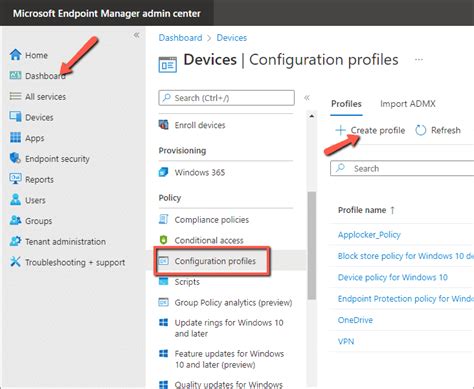Select the Apps grid icon
The image size is (474, 389).
click(15, 137)
